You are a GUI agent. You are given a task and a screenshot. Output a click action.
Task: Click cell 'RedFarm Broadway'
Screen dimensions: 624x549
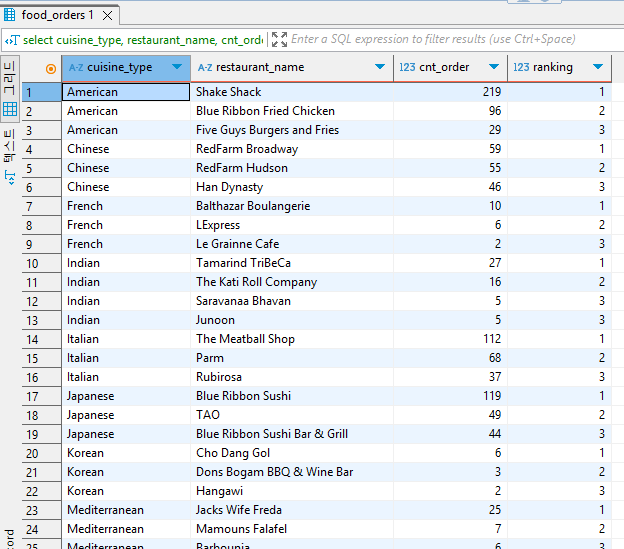[292, 149]
